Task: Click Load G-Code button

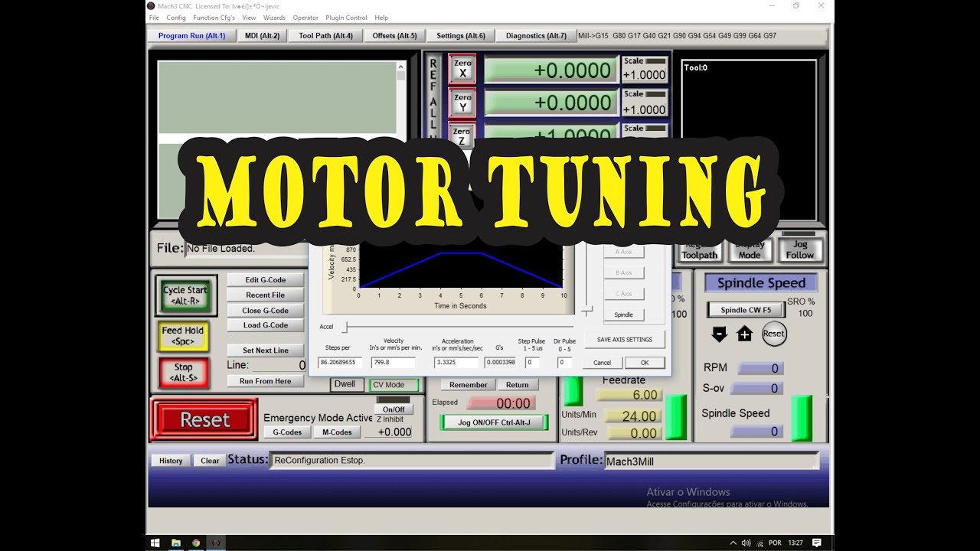Action: click(x=266, y=325)
